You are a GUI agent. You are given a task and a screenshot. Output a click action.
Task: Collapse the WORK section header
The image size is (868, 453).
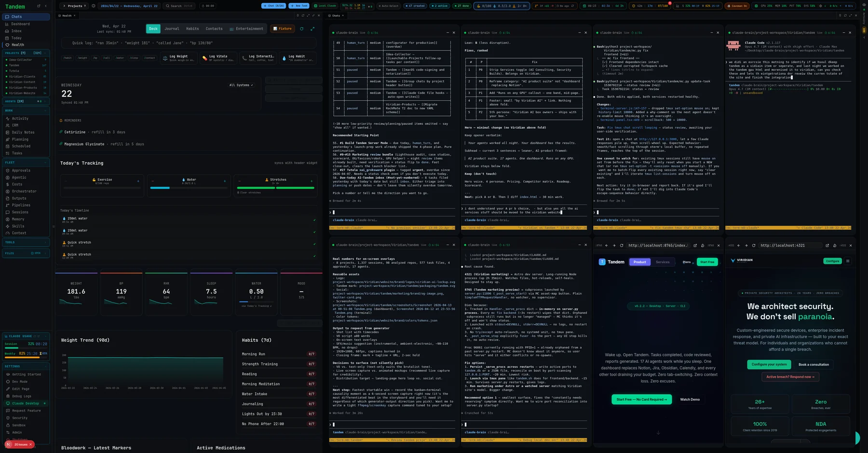click(x=26, y=110)
